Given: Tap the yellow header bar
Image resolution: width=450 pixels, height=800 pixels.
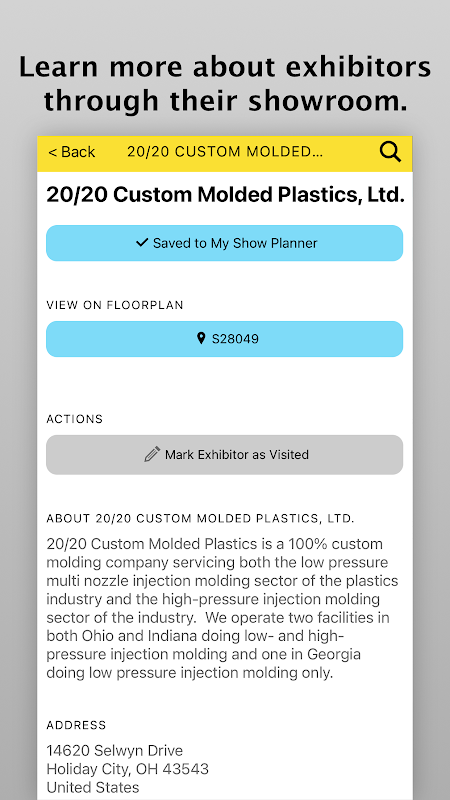Looking at the screenshot, I should [x=224, y=154].
